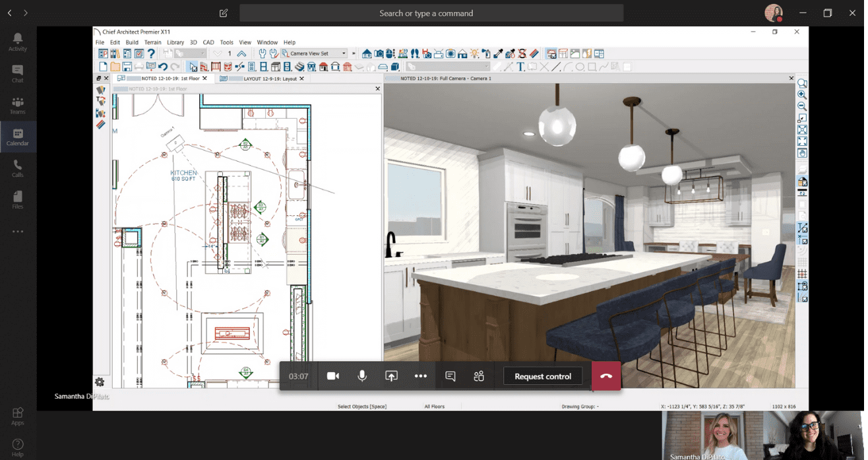Open Help in the sidebar
Image resolution: width=868 pixels, height=460 pixels.
18,447
